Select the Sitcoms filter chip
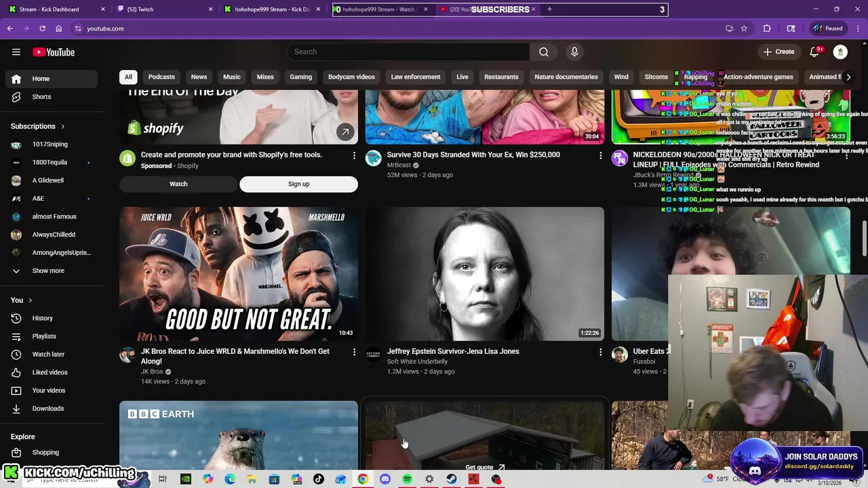Viewport: 868px width, 488px height. pyautogui.click(x=656, y=77)
